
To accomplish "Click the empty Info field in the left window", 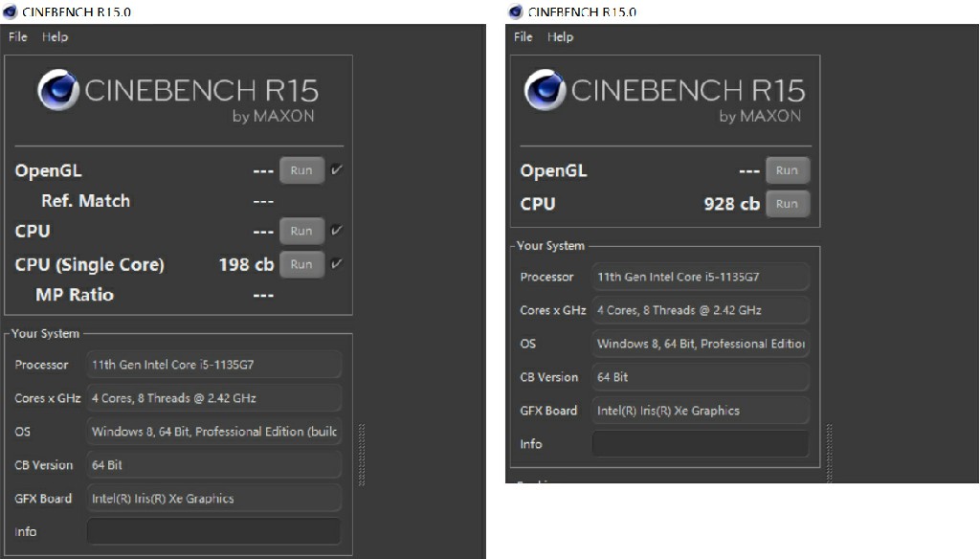I will click(x=213, y=531).
